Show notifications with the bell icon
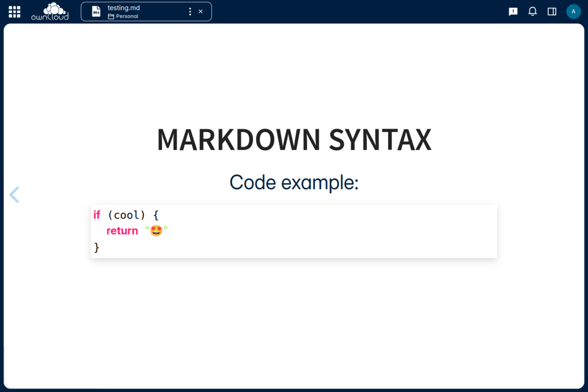Screen dimensions: 588x392 pyautogui.click(x=532, y=11)
